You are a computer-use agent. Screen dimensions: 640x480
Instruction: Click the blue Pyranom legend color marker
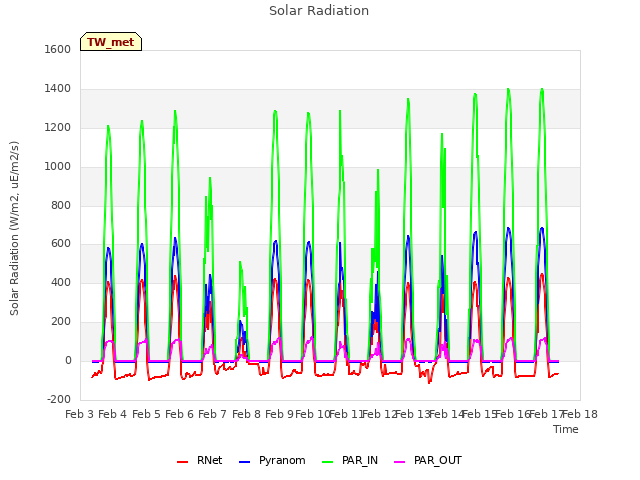click(x=244, y=462)
